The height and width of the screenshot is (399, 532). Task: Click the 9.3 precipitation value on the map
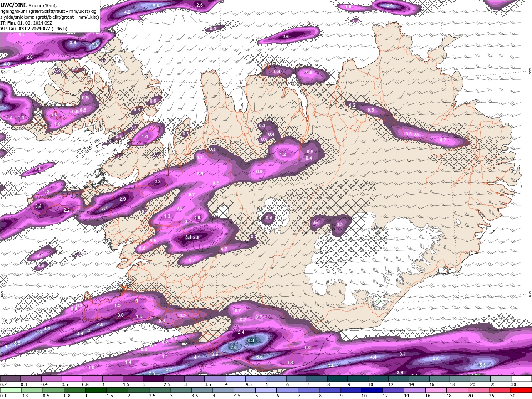[251, 340]
